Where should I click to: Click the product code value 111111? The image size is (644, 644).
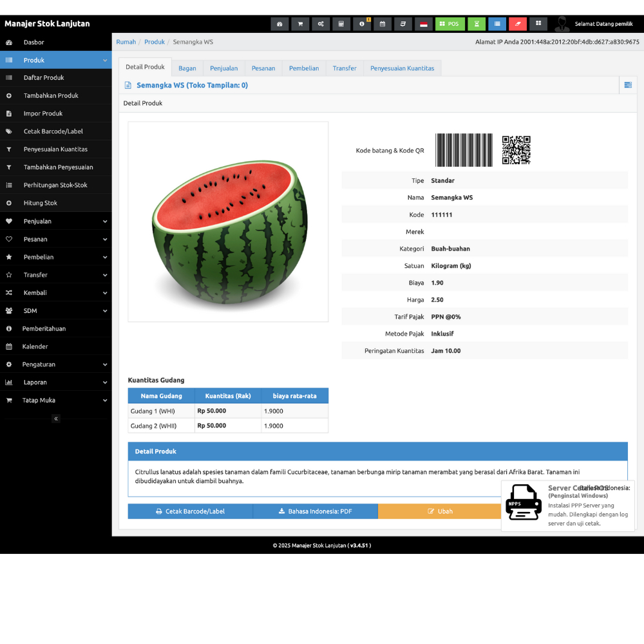click(442, 215)
